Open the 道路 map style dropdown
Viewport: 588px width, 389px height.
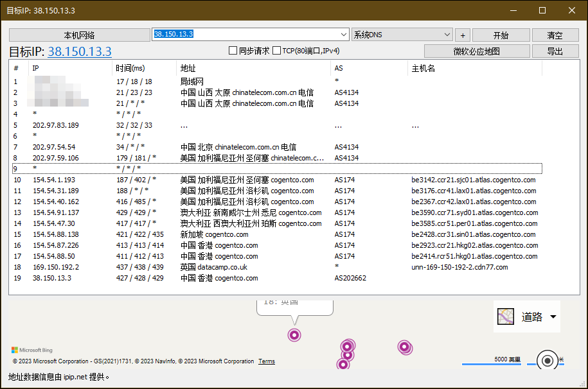[x=526, y=316]
